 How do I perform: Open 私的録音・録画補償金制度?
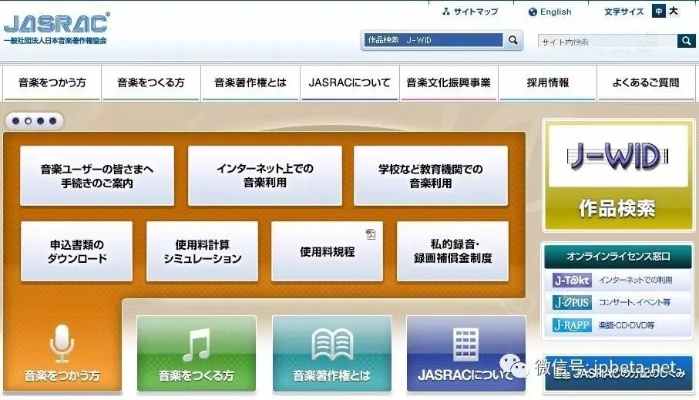[452, 251]
